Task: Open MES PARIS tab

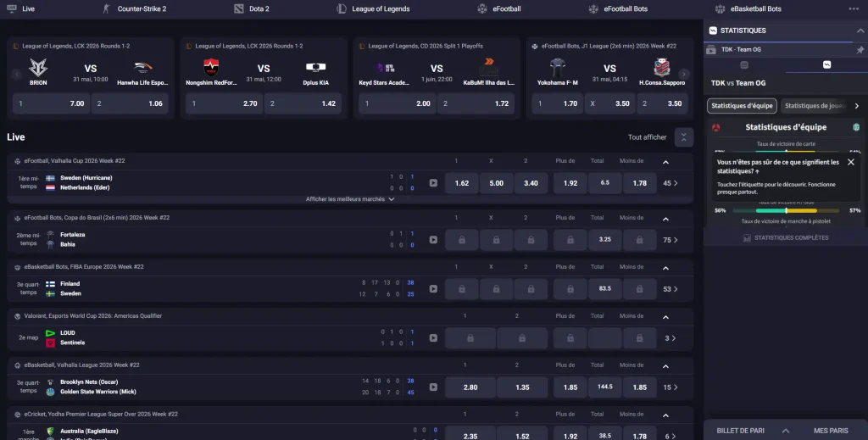Action: click(x=831, y=431)
